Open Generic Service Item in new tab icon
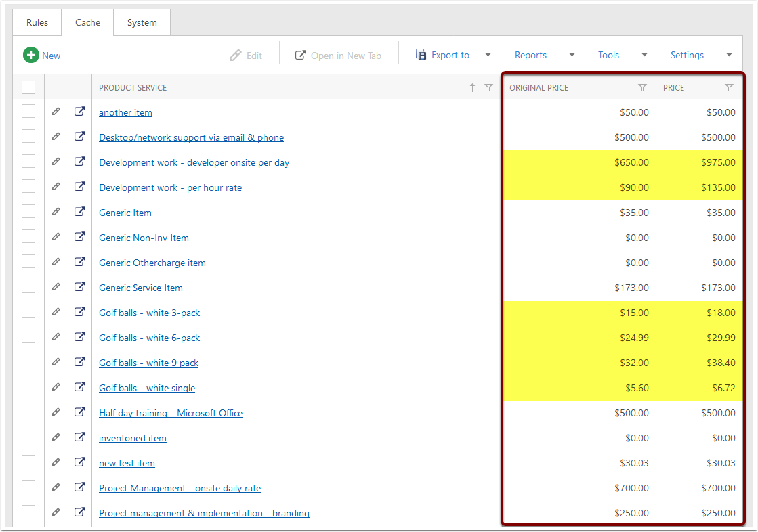 (x=80, y=287)
